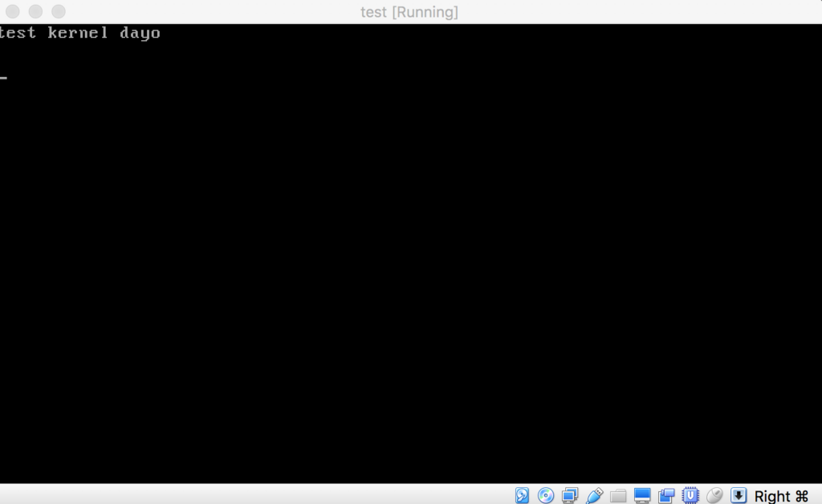
Task: Open the USB devices indicator
Action: (594, 495)
